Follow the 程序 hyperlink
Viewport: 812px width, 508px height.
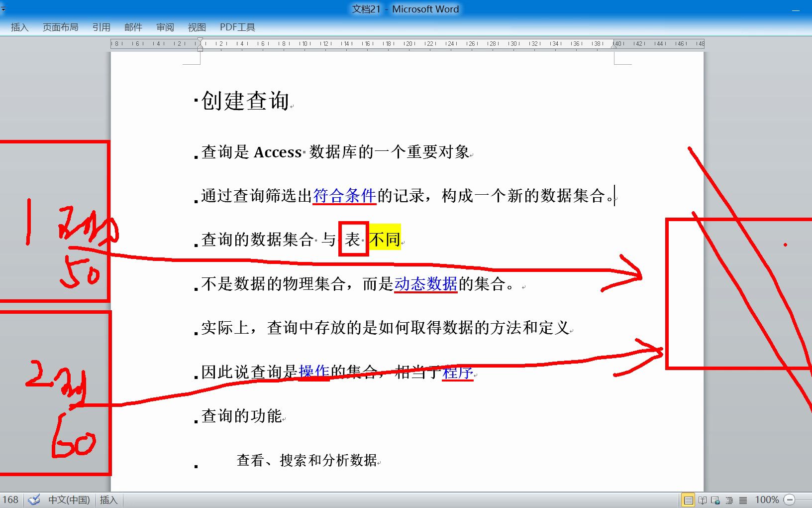tap(457, 372)
